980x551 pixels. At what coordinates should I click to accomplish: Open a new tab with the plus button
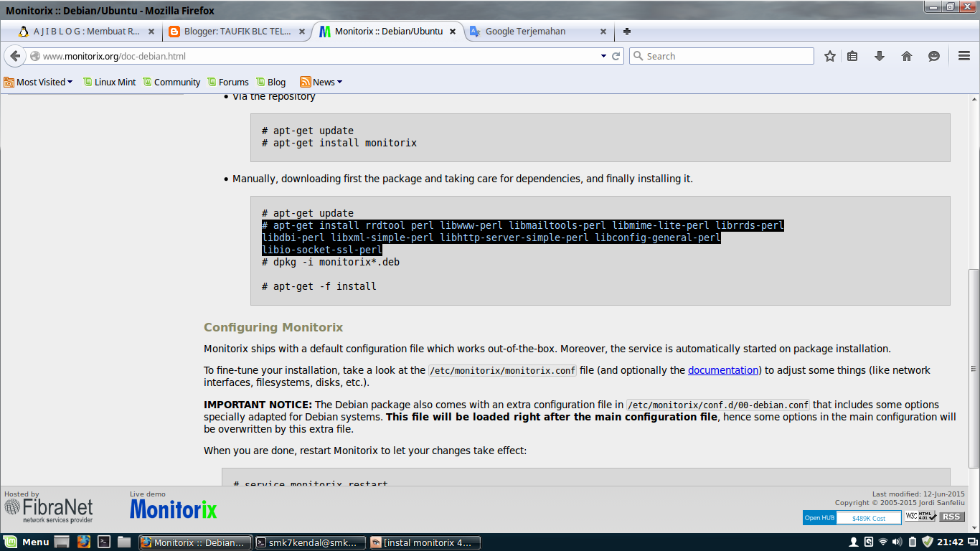[627, 32]
